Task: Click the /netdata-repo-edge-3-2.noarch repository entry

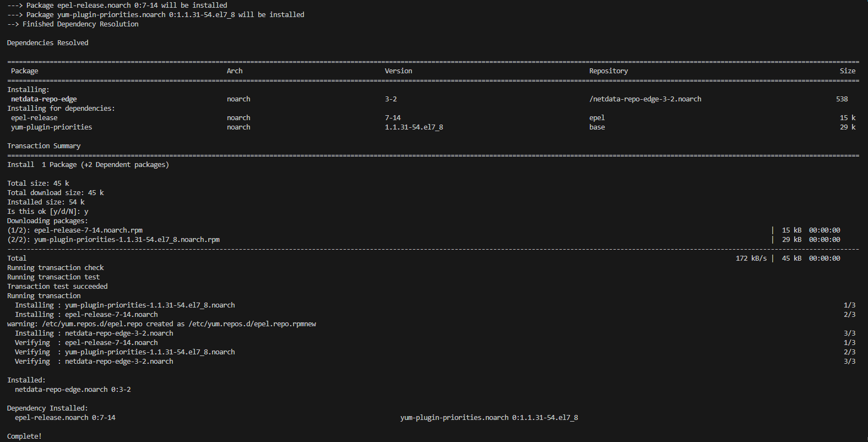Action: pyautogui.click(x=645, y=99)
